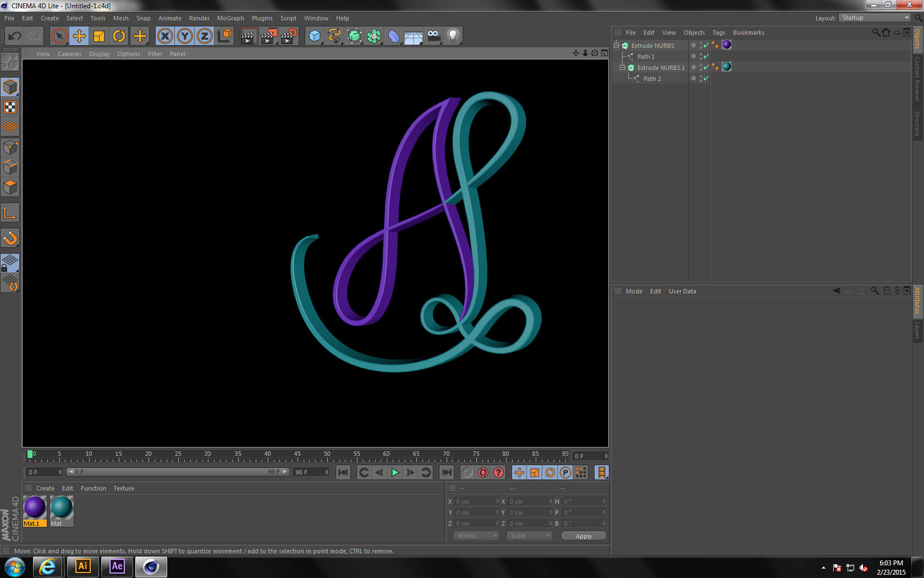
Task: Toggle the green check on Path 2
Action: [x=706, y=78]
